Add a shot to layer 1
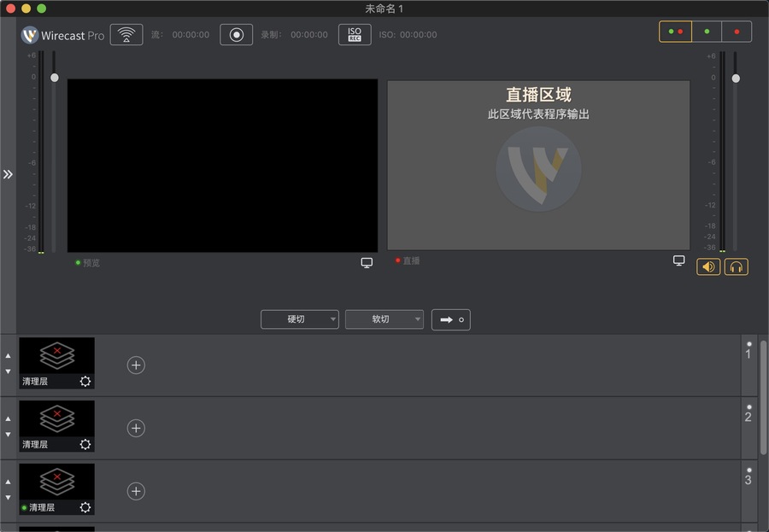This screenshot has width=769, height=532. [136, 365]
